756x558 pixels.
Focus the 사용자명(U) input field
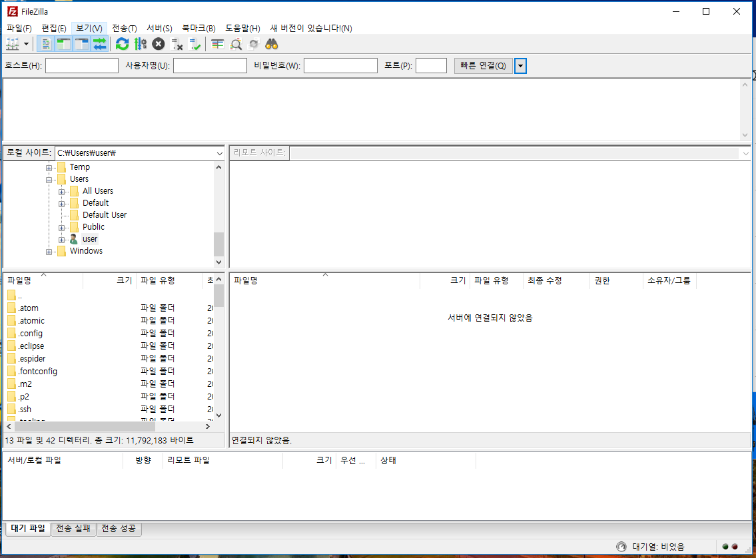pos(210,65)
